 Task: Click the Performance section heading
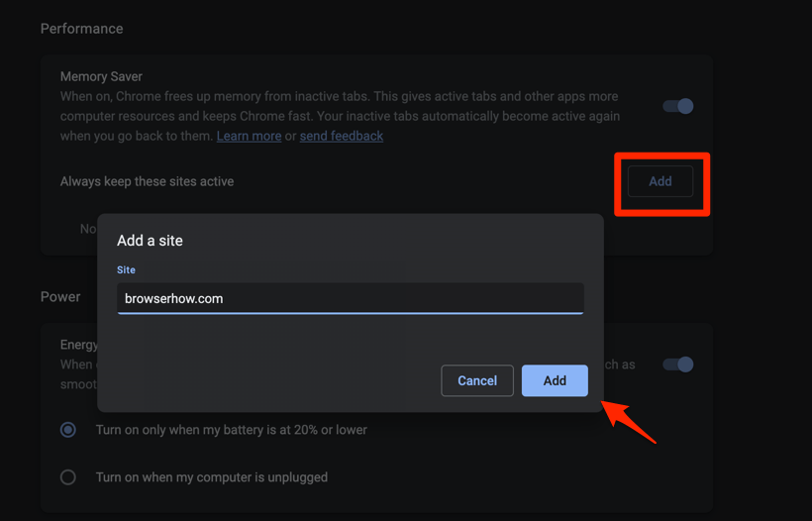(82, 29)
